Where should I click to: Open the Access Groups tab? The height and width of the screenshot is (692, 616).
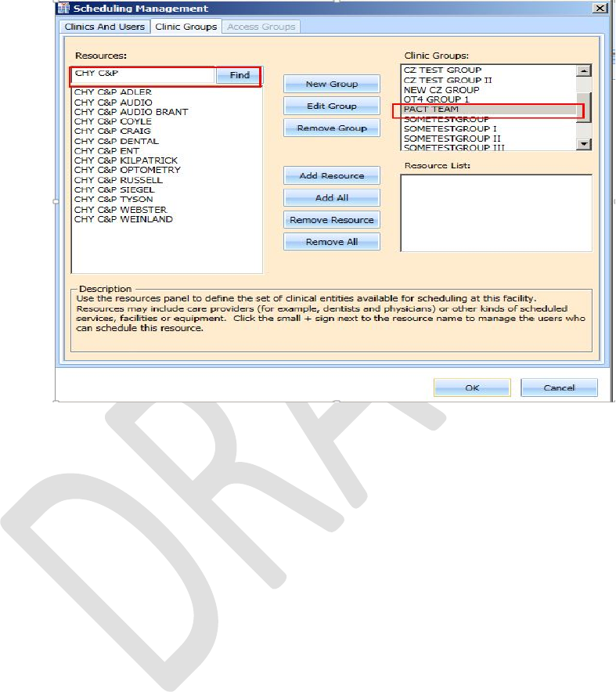coord(261,27)
